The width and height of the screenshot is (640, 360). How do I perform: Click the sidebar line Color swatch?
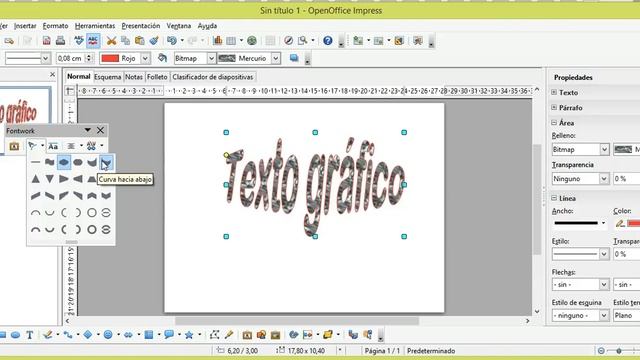[x=633, y=223]
